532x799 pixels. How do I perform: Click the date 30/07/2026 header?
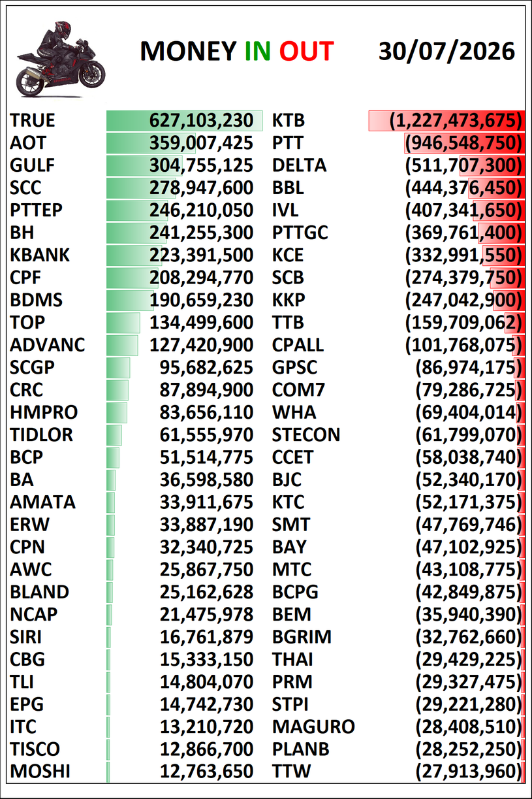click(x=446, y=51)
